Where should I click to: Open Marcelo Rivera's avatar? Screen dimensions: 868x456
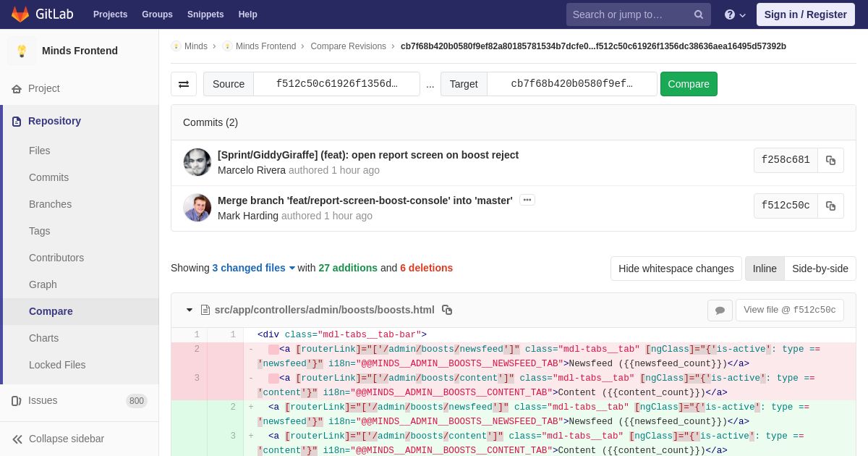(x=197, y=162)
